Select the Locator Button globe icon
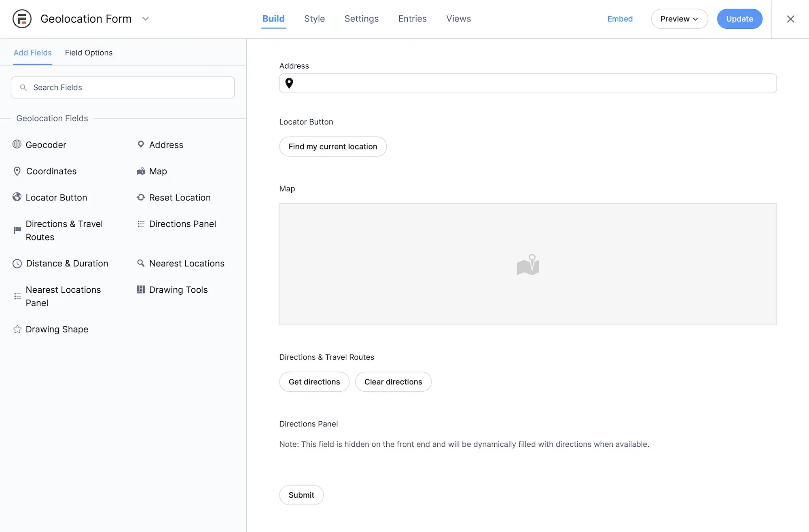The image size is (809, 532). coord(17,197)
